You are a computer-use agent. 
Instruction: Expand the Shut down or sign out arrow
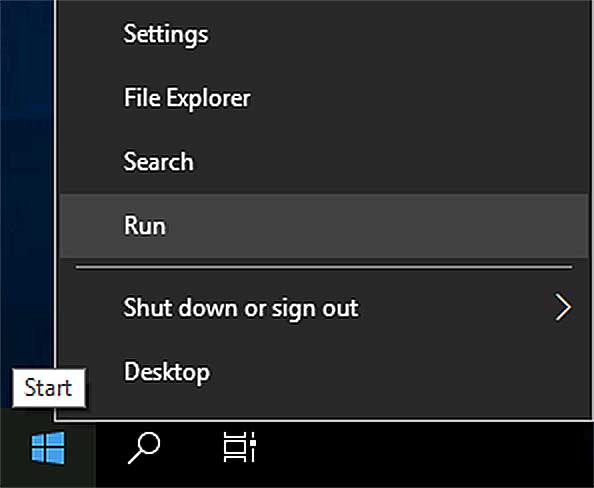[563, 307]
